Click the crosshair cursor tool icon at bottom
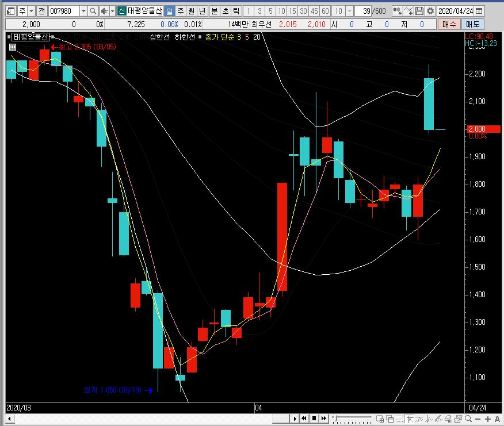504x426 pixels. 410,419
